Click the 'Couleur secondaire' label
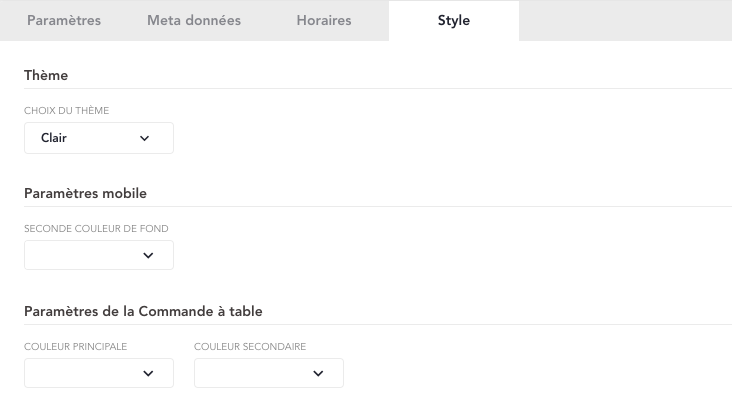The image size is (732, 411). [x=250, y=347]
